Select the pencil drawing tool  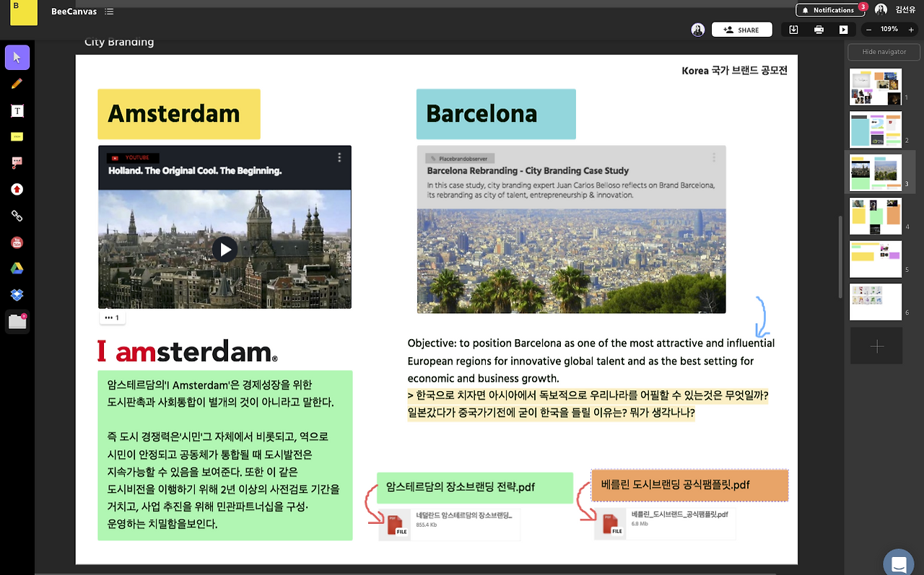pos(17,84)
